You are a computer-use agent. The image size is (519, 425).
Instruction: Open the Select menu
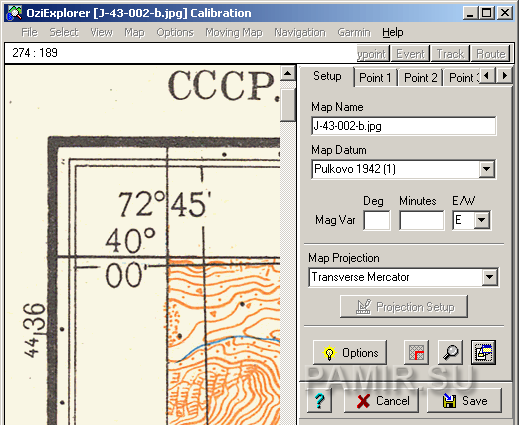(64, 32)
